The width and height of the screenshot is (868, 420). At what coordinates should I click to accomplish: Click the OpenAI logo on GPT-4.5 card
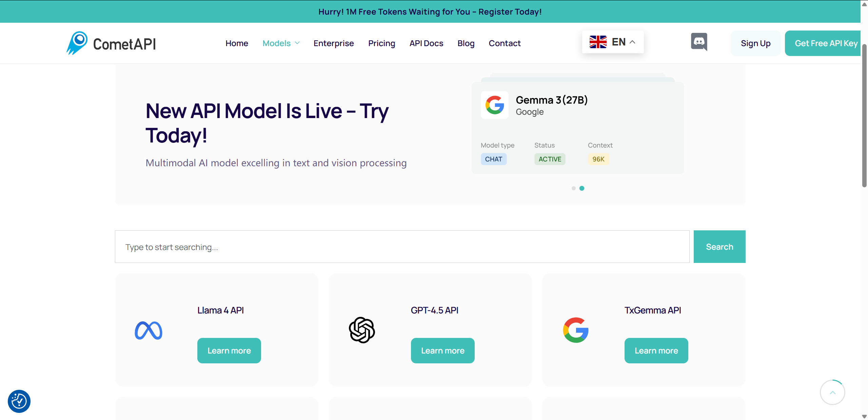pyautogui.click(x=361, y=329)
